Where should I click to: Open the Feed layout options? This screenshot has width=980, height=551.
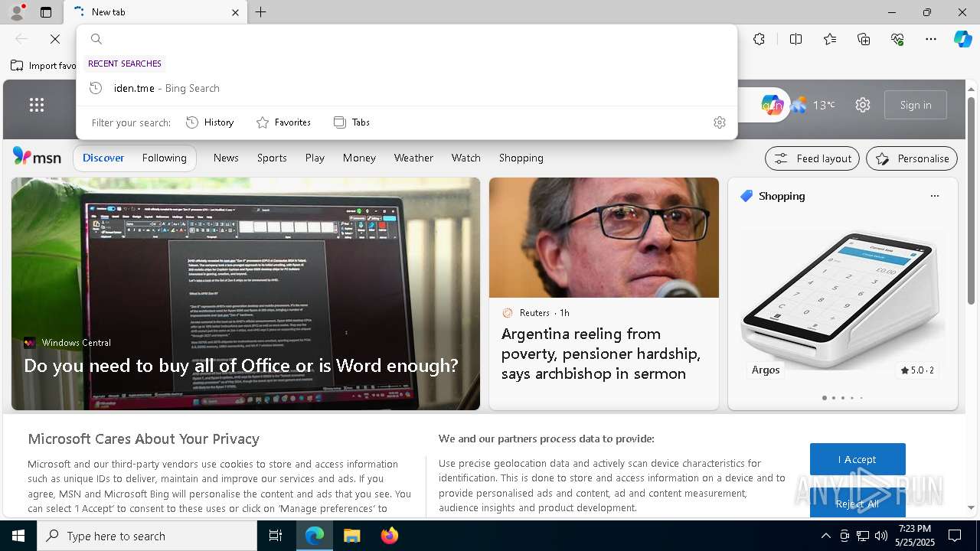click(x=812, y=158)
